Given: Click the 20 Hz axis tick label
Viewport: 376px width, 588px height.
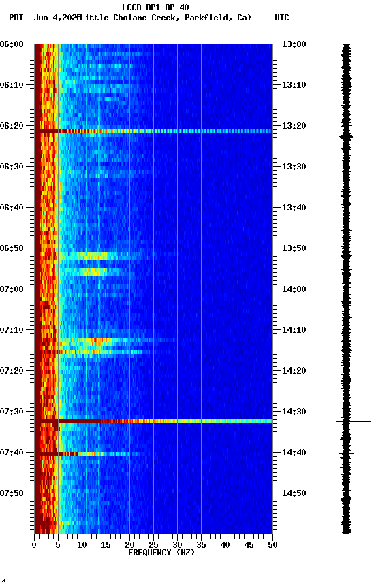Looking at the screenshot, I should pos(129,545).
